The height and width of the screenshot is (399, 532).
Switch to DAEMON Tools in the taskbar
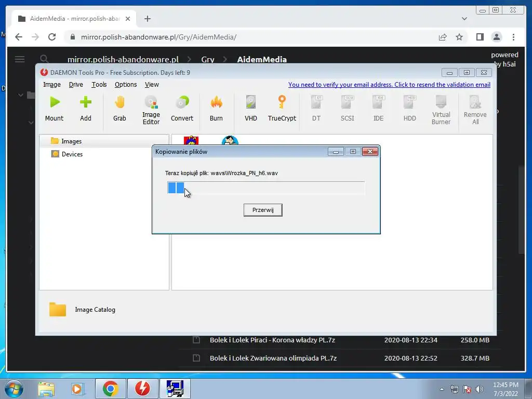(142, 389)
